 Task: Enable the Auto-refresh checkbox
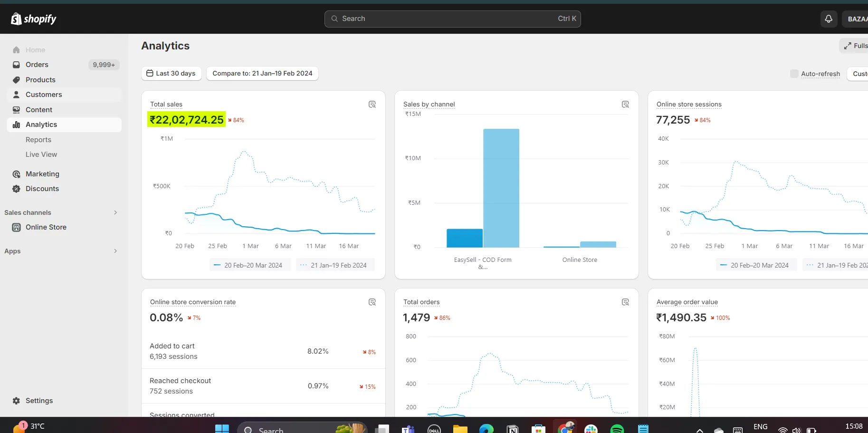click(x=794, y=74)
